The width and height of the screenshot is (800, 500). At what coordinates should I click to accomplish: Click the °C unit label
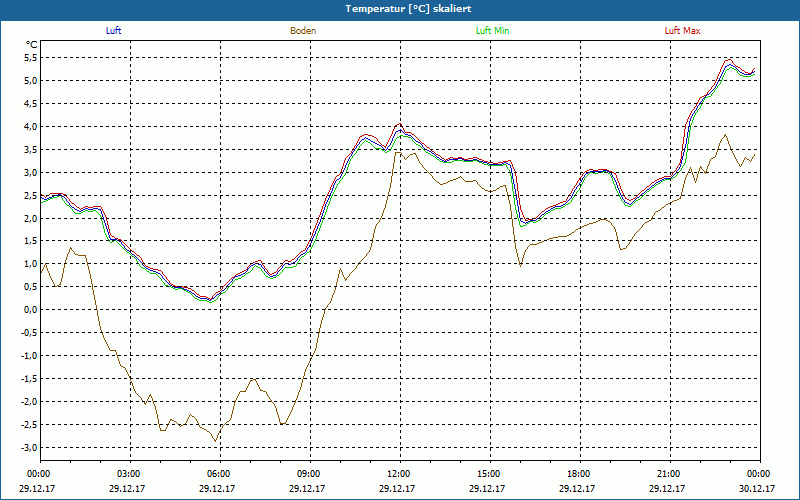coord(32,45)
